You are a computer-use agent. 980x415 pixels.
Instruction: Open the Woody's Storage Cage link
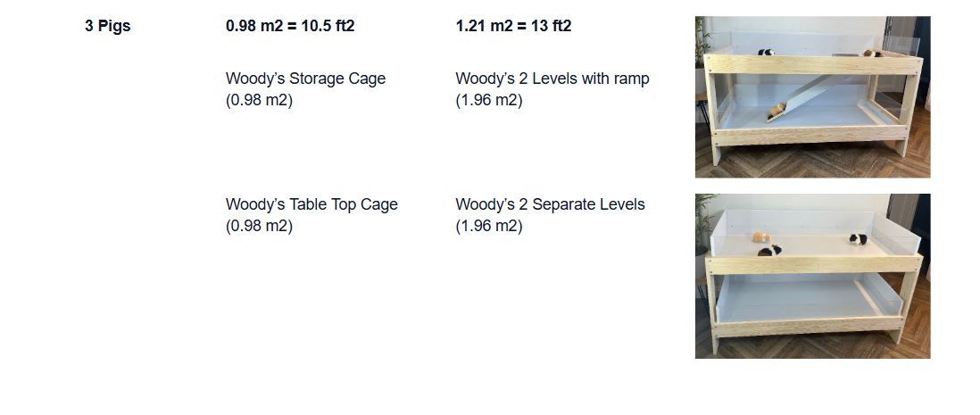305,79
